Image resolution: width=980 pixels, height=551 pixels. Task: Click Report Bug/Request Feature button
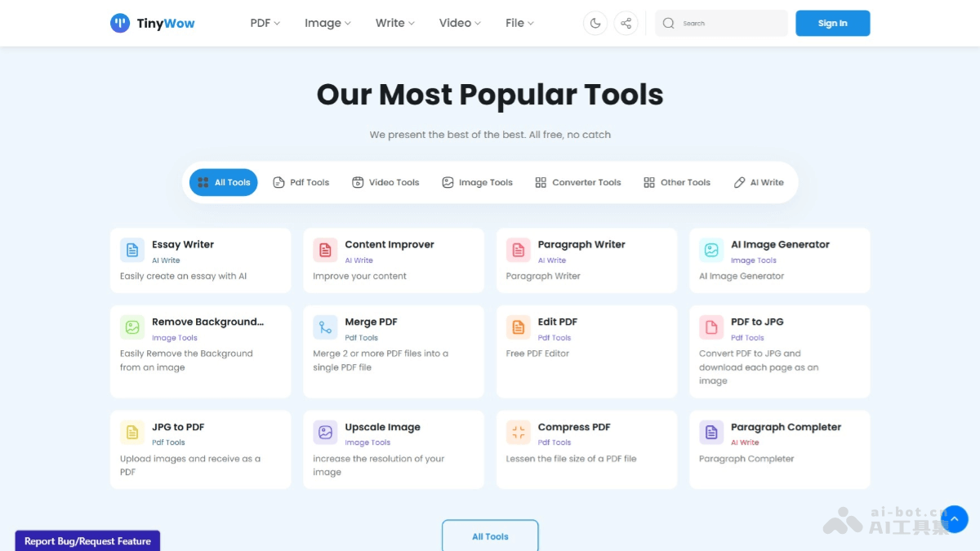point(87,540)
